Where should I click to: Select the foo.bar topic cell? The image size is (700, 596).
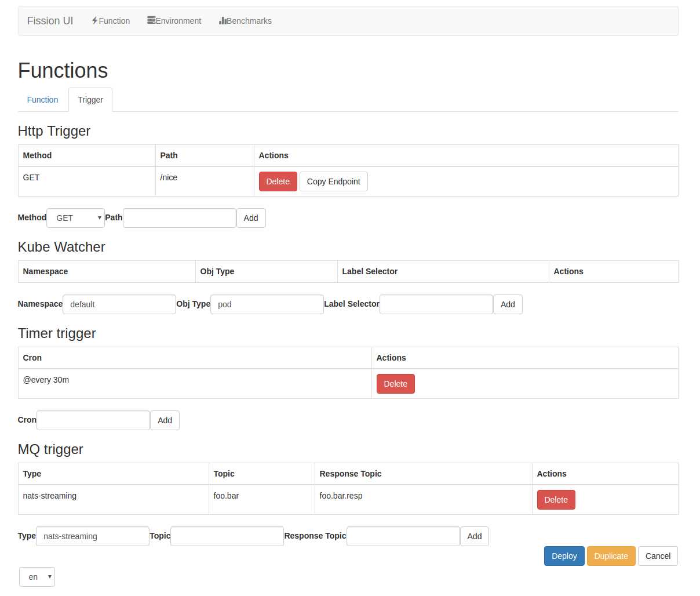[x=262, y=500]
